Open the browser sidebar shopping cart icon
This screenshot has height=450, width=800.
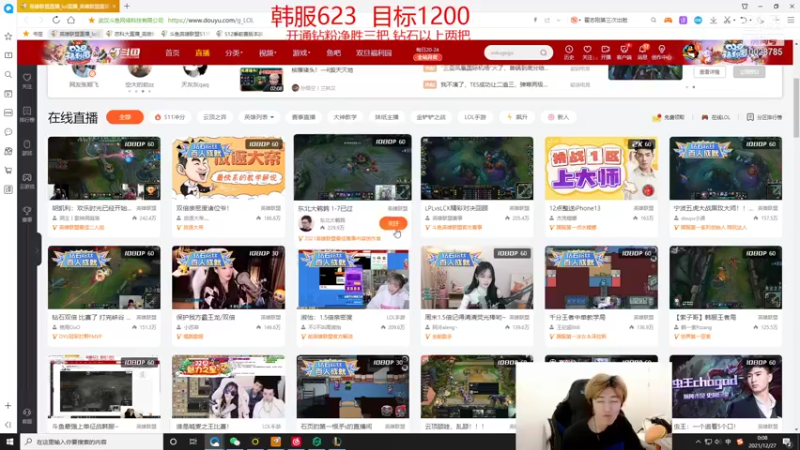click(x=8, y=170)
